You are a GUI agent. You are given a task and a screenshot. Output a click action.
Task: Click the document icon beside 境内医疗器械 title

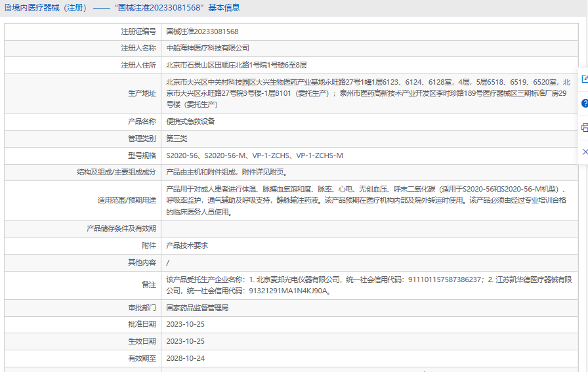pos(8,8)
